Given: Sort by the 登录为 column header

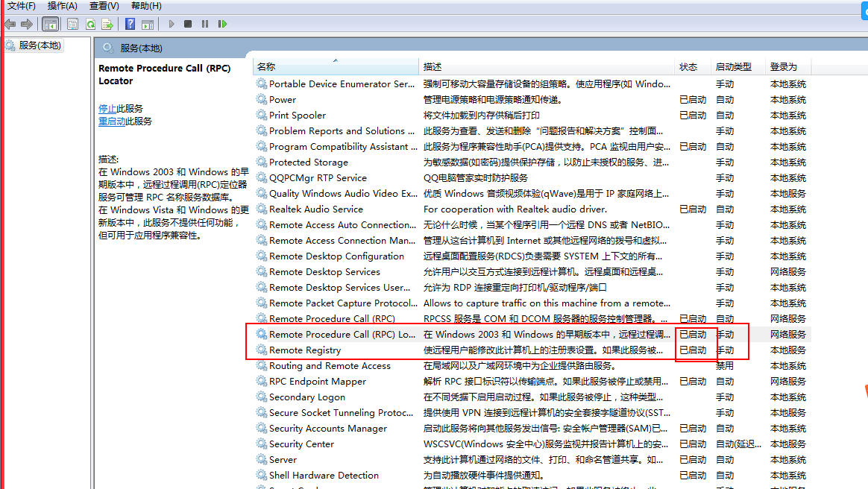Looking at the screenshot, I should [x=788, y=66].
